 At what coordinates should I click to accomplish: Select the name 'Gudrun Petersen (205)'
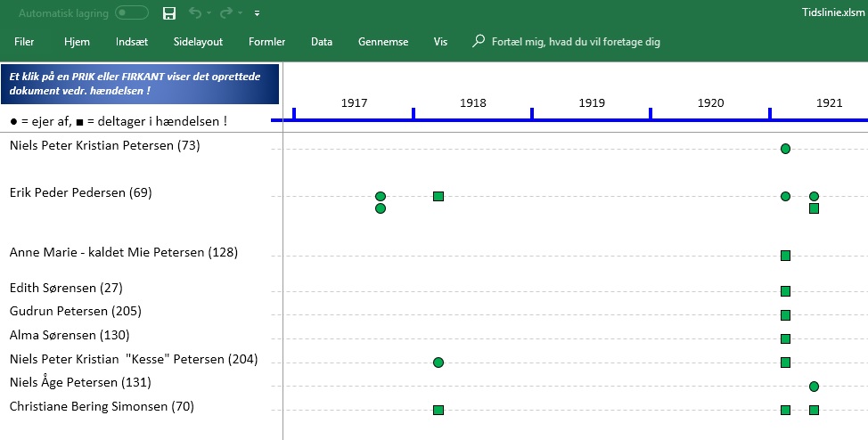click(x=75, y=311)
